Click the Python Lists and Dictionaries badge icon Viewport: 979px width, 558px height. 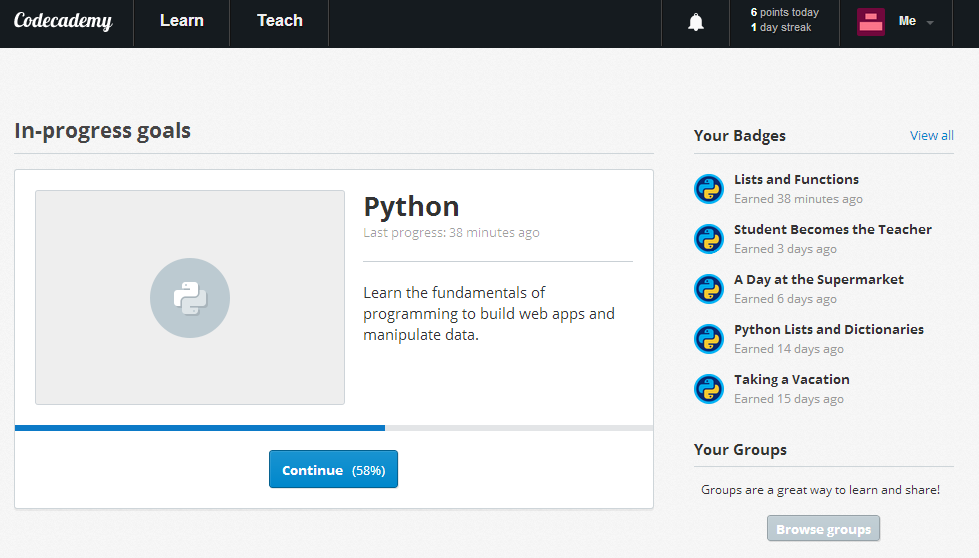[709, 339]
